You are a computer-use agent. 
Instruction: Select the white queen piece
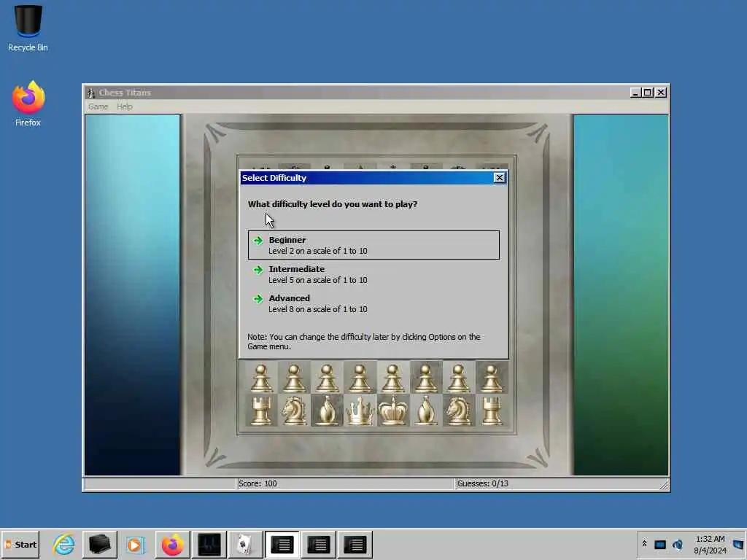[x=360, y=410]
